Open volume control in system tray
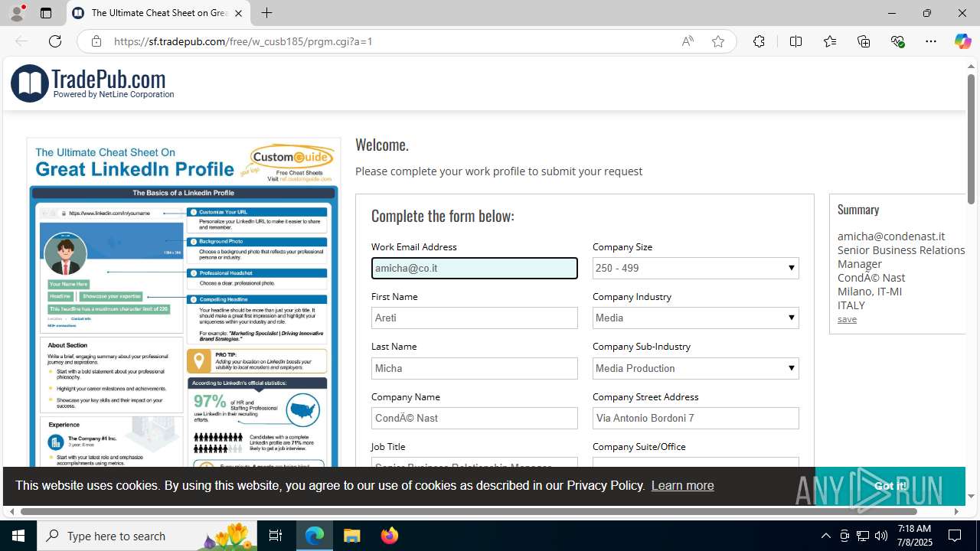The height and width of the screenshot is (551, 980). pos(881,536)
